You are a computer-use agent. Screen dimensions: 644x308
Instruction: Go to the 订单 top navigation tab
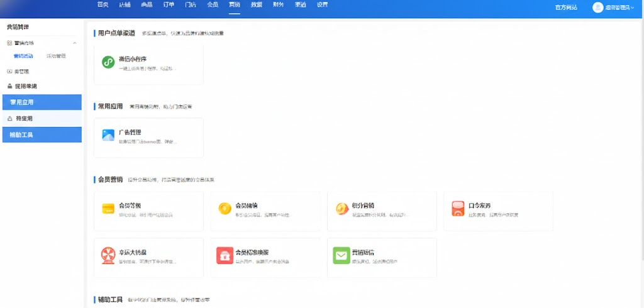[x=169, y=5]
